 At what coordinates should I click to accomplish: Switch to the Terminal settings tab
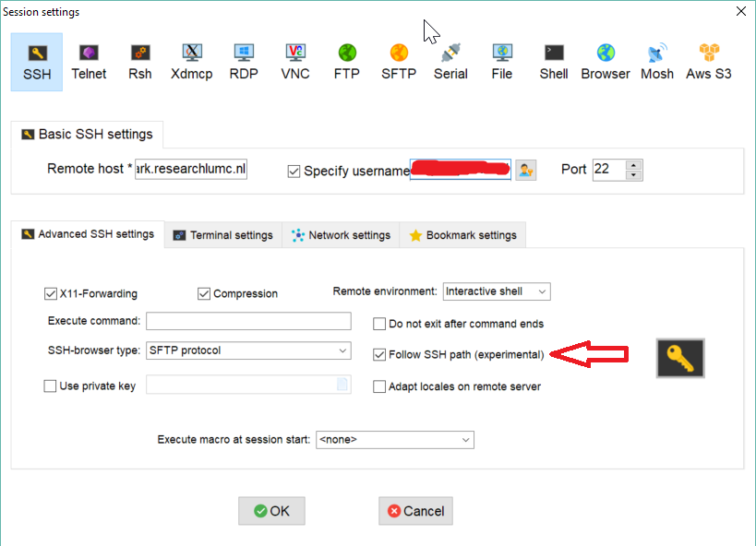(223, 235)
